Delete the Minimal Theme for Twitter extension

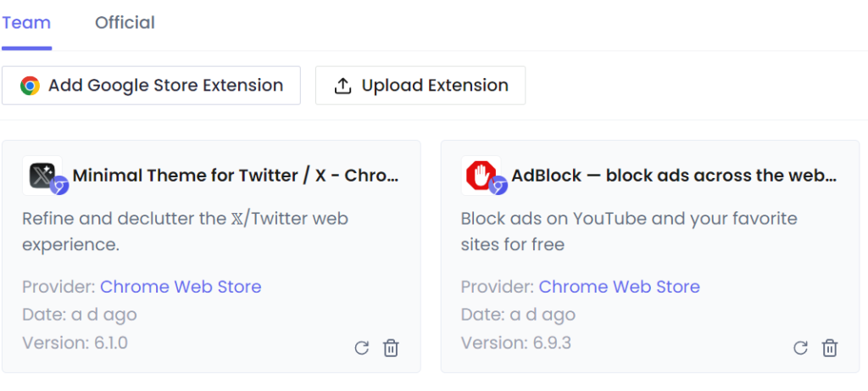click(391, 348)
